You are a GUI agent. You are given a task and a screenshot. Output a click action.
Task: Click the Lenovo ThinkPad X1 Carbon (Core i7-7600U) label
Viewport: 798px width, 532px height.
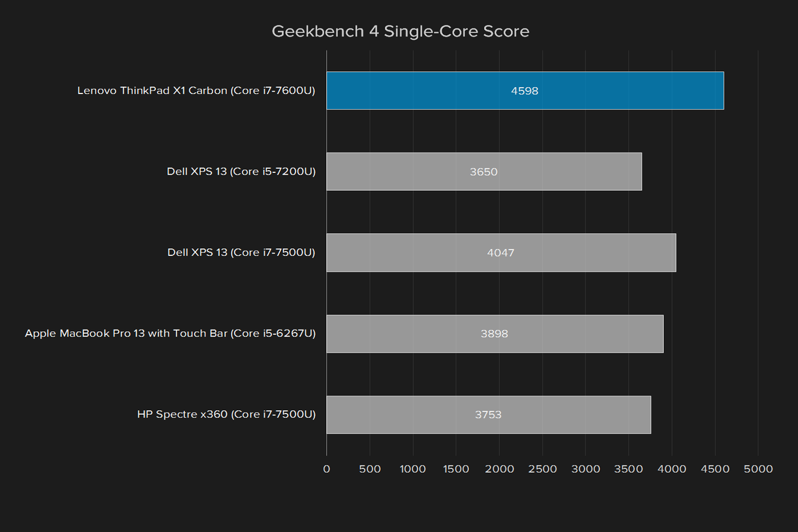196,91
